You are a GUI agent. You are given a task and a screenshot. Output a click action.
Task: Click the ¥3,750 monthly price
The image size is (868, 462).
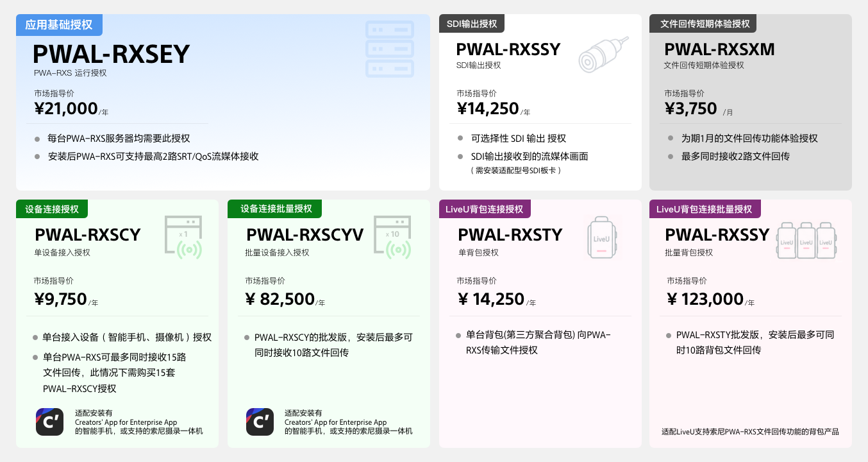(690, 108)
